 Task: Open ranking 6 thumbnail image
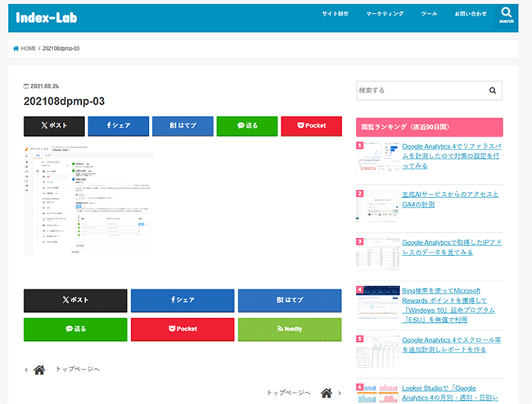[377, 393]
